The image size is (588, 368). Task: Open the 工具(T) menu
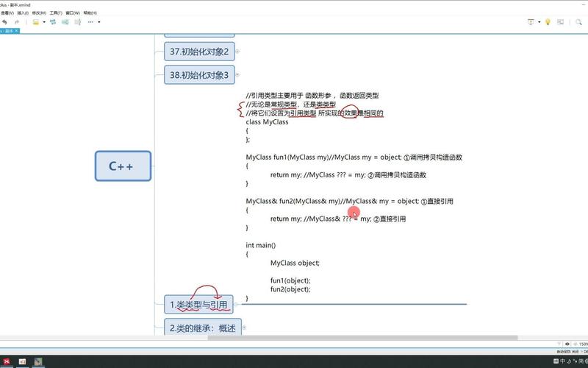coord(56,13)
